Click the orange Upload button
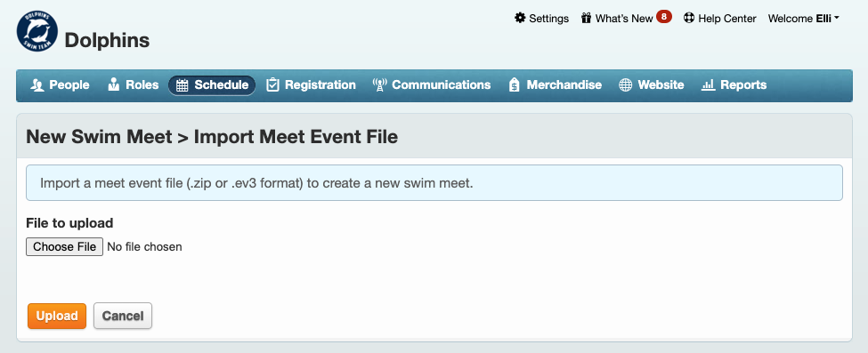Viewport: 868px width, 353px height. coord(57,316)
